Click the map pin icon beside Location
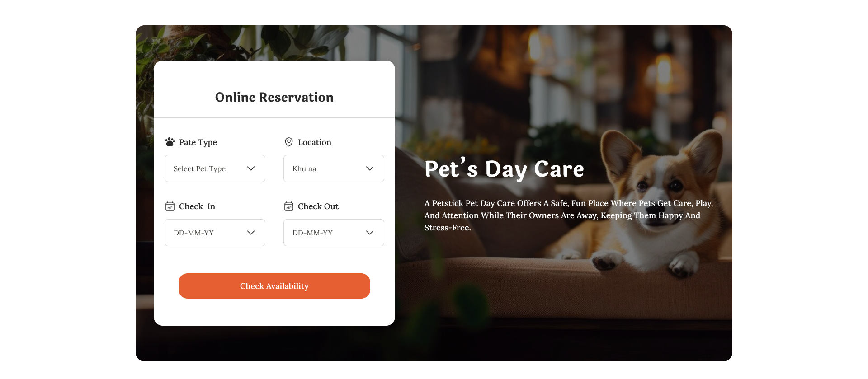This screenshot has height=379, width=868. tap(289, 142)
